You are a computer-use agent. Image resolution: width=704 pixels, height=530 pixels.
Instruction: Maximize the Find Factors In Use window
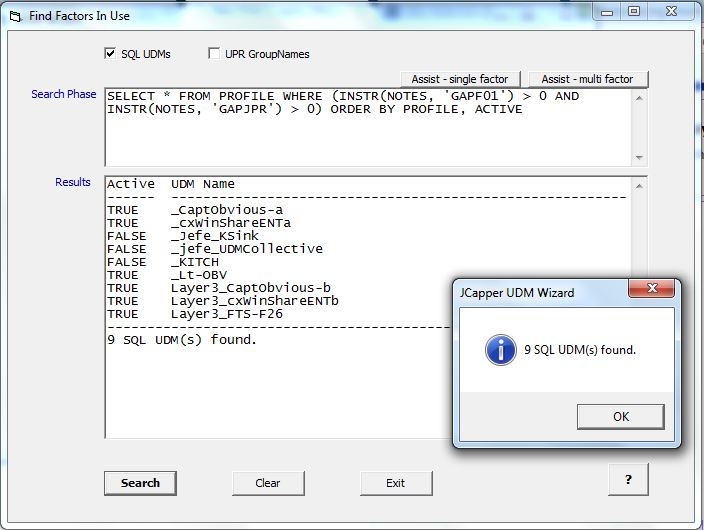click(634, 11)
